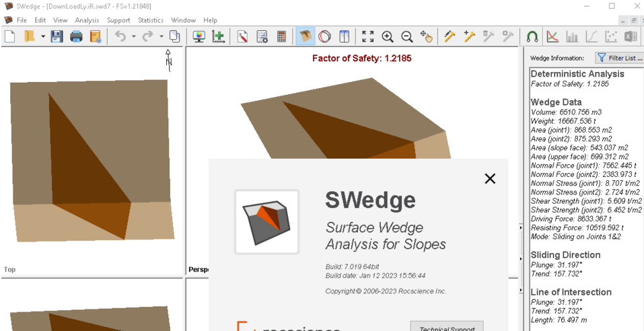Save the project with the floppy disk icon
Viewport: 644px width, 331px height.
57,36
